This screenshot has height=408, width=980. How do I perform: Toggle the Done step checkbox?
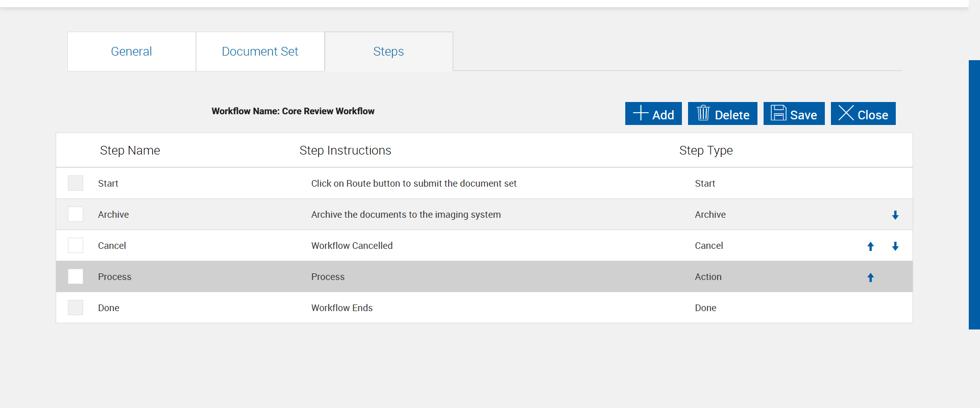point(76,308)
